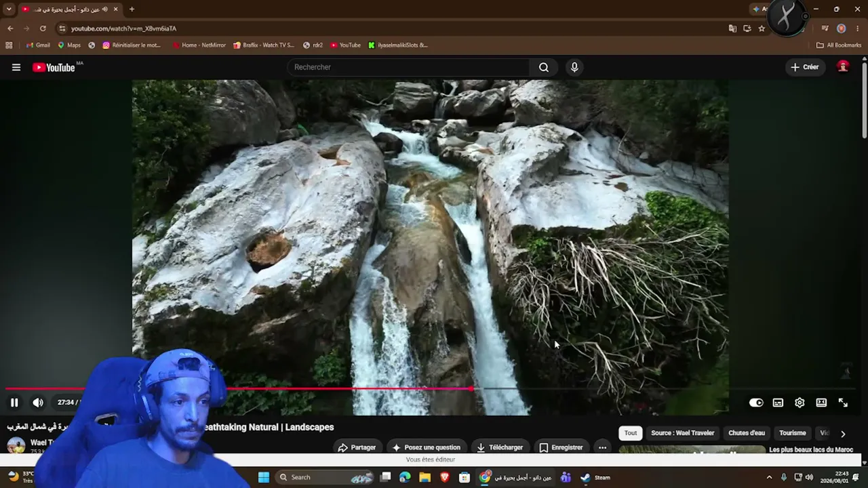
Task: Toggle the autoplay switch in player
Action: (756, 403)
